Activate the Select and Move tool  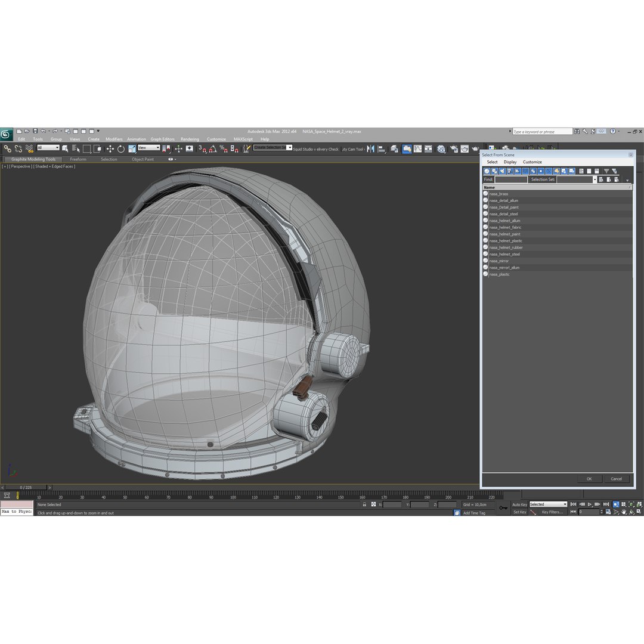pyautogui.click(x=110, y=148)
